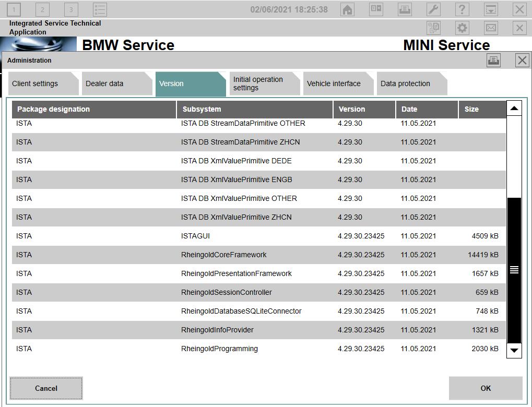Image resolution: width=532 pixels, height=407 pixels.
Task: Open help with the question mark icon
Action: pos(462,9)
